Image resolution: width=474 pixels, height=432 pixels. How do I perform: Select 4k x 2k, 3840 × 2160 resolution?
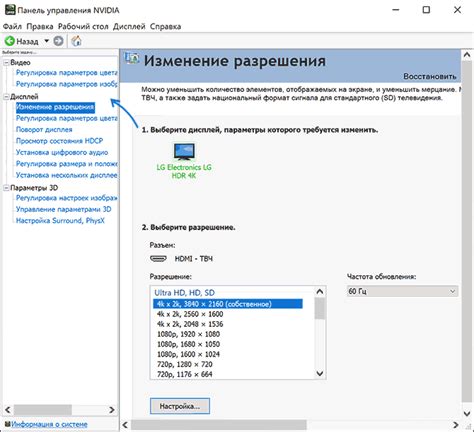pyautogui.click(x=228, y=304)
